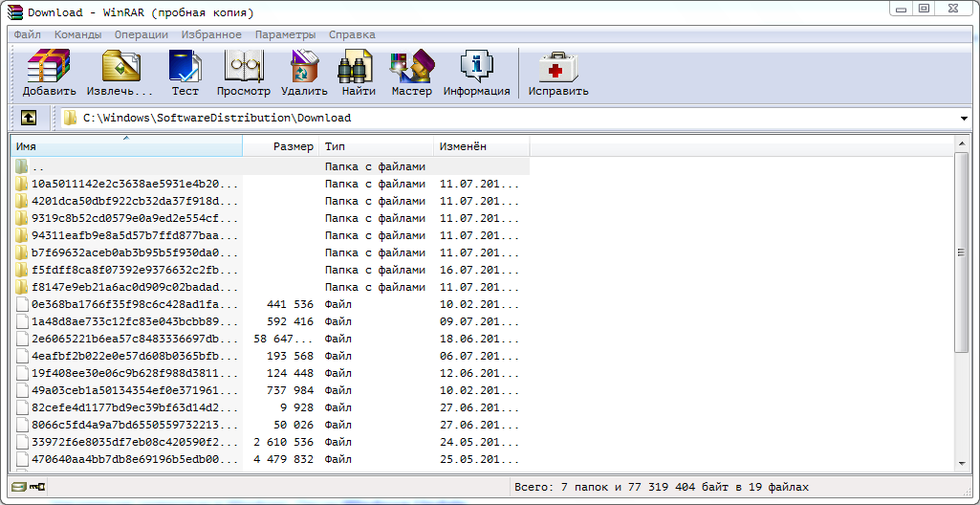980x505 pixels.
Task: Select file icon for 1a48d8ae733c12fc83e043bcbb89
Action: [22, 322]
